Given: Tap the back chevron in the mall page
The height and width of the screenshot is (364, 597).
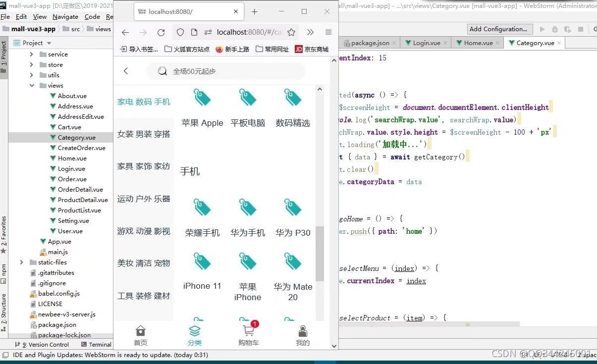Looking at the screenshot, I should click(x=126, y=71).
